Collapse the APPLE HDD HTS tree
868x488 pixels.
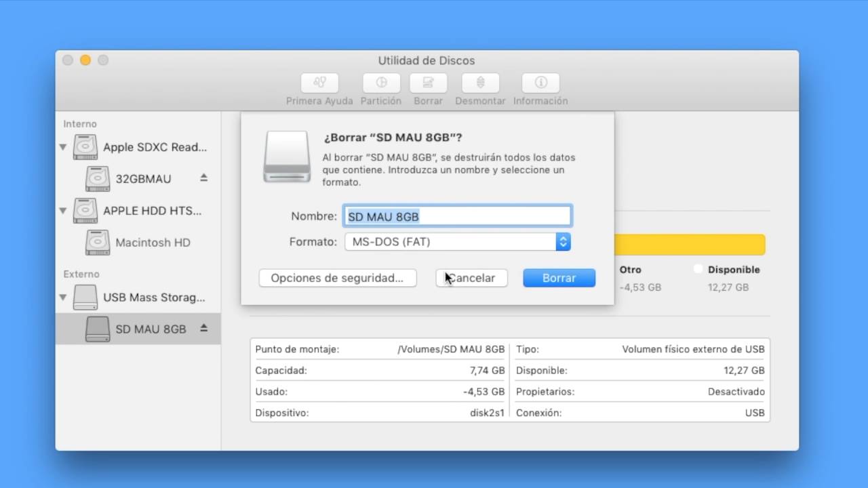click(x=63, y=211)
